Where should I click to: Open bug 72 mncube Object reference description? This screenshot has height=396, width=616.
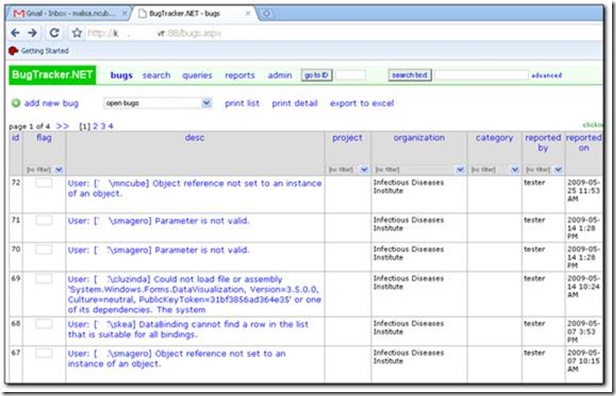coord(194,188)
